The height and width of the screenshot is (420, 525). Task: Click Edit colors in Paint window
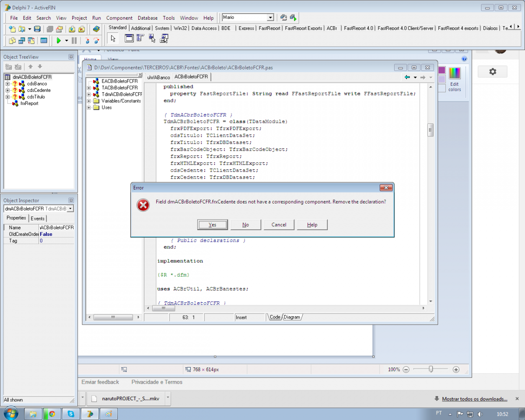[x=455, y=80]
